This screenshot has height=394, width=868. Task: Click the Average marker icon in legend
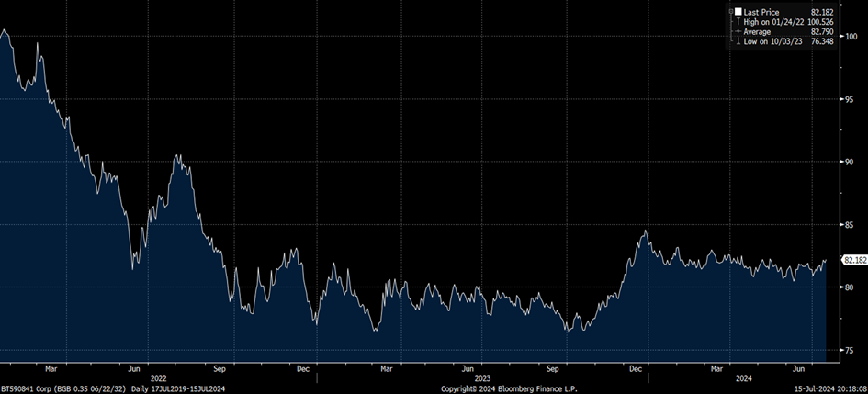coord(738,32)
